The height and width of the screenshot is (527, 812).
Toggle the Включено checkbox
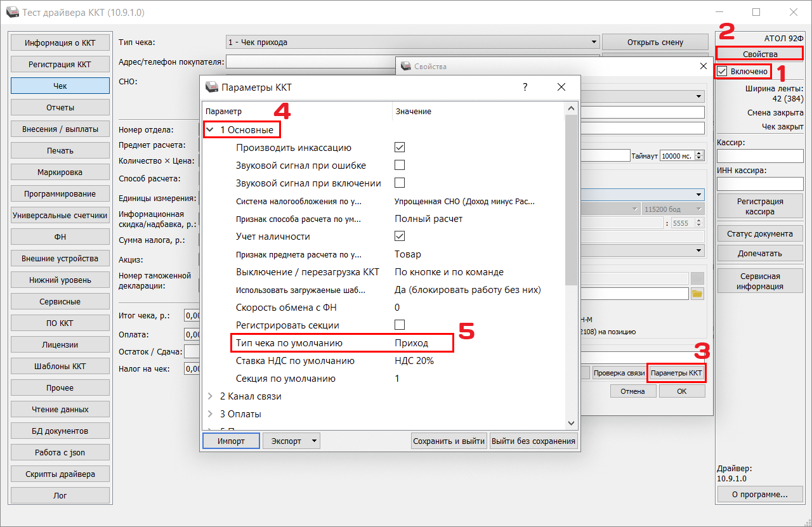pyautogui.click(x=723, y=72)
